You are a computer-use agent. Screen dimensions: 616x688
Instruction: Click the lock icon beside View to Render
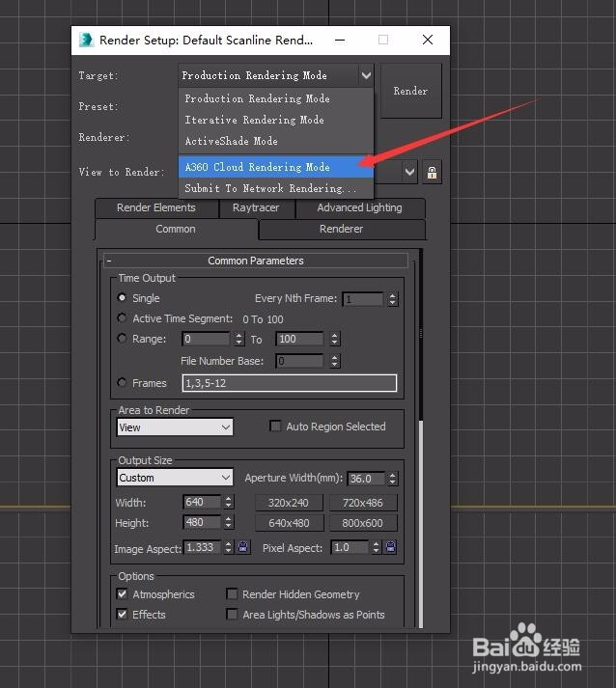(x=432, y=173)
